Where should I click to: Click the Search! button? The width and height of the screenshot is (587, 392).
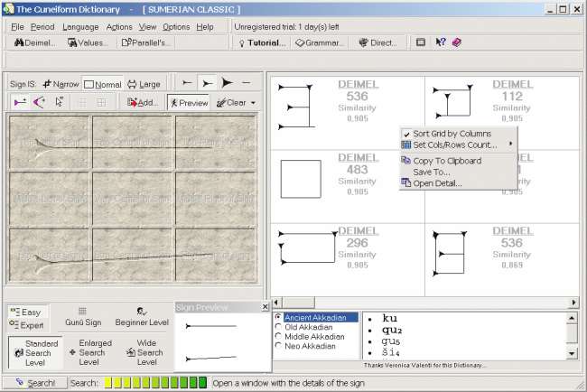[x=34, y=383]
